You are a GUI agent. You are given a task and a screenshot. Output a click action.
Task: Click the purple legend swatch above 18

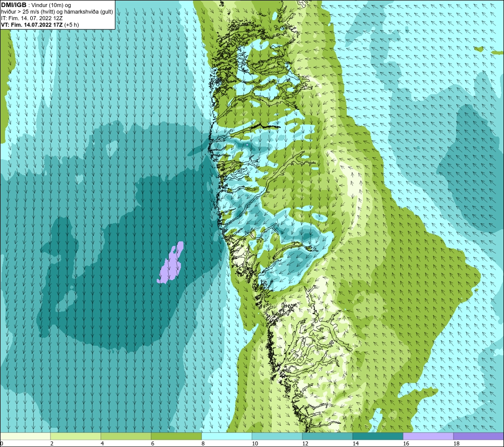(x=479, y=436)
